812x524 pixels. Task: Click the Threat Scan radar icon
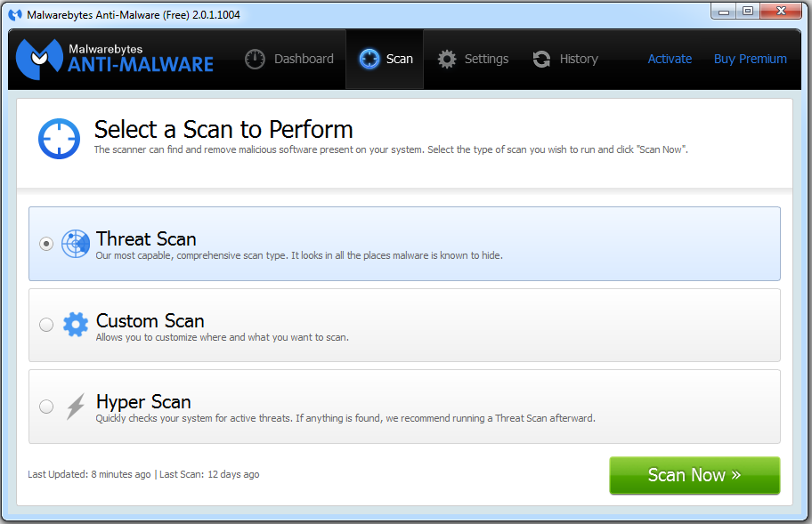[x=76, y=244]
